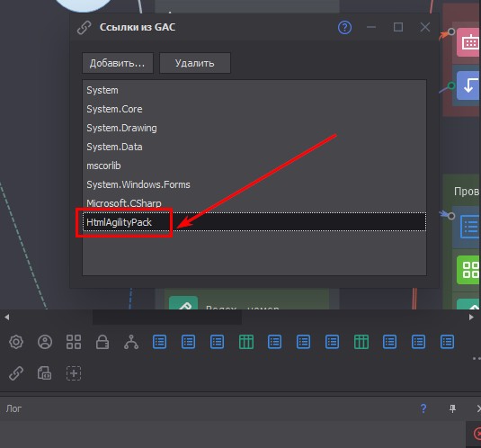481x448 pixels.
Task: Open the gear settings icon in bottom toolbar
Action: [x=16, y=342]
